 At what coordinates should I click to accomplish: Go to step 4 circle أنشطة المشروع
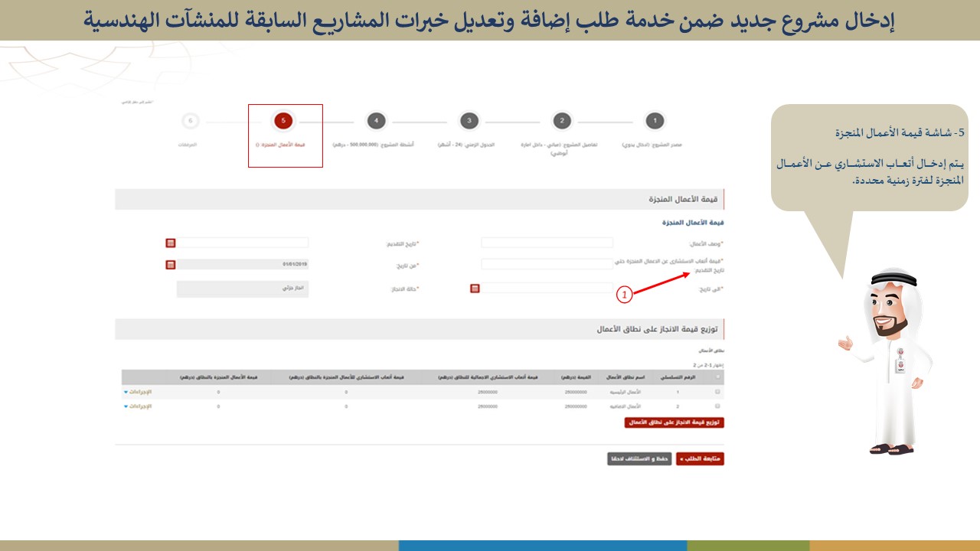point(375,121)
